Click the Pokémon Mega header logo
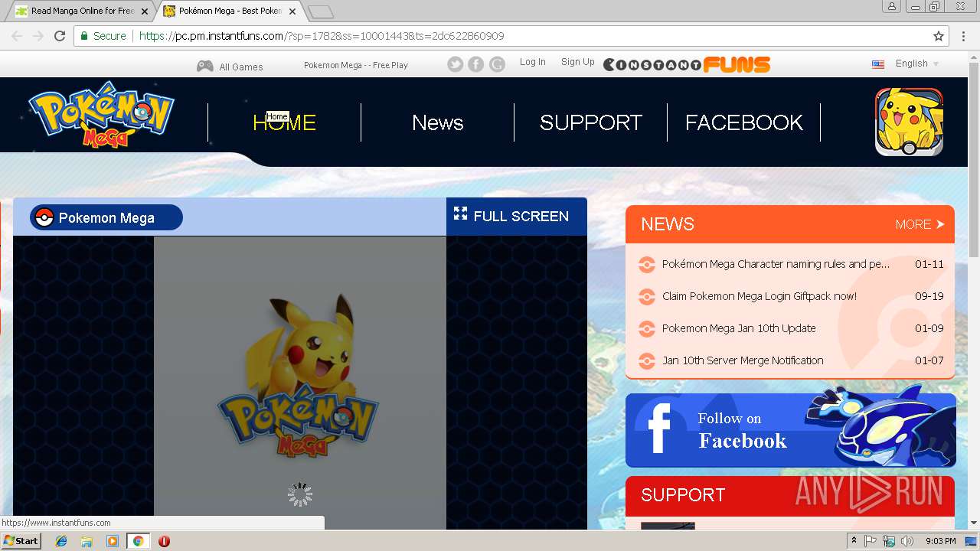The width and height of the screenshot is (980, 551). point(101,114)
